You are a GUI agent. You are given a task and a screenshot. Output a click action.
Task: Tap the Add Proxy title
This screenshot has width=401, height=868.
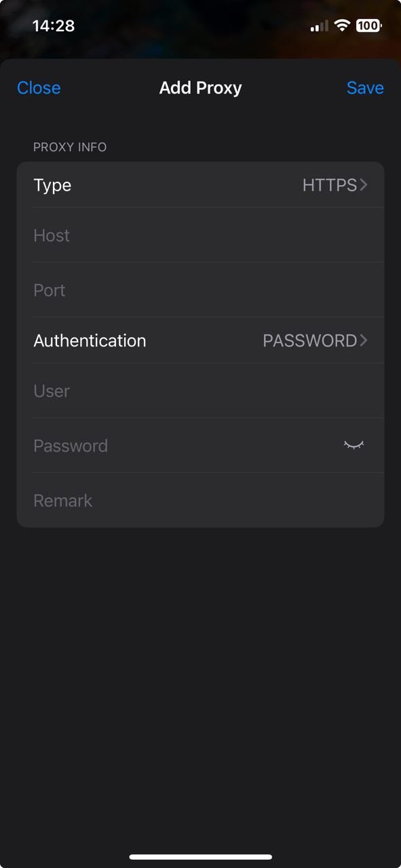tap(200, 87)
